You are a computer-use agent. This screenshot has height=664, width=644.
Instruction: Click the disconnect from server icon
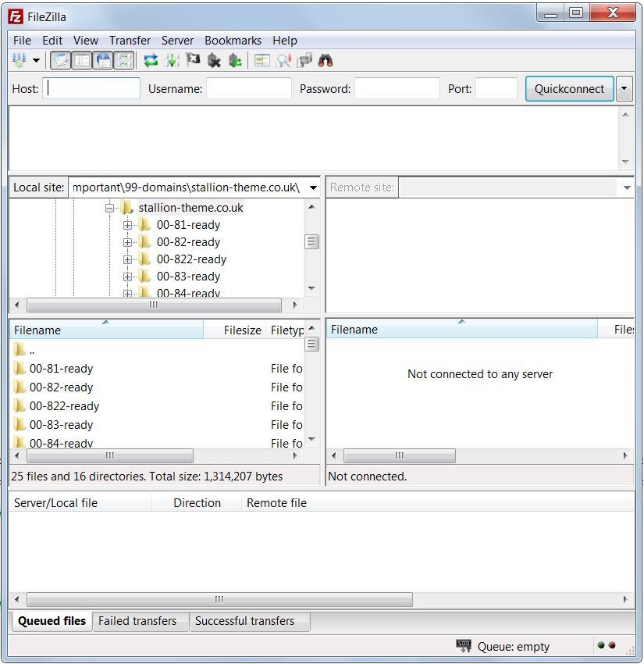click(x=214, y=61)
